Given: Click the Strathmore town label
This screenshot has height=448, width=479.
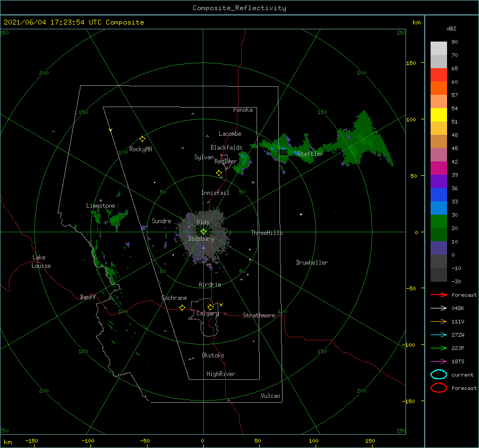Looking at the screenshot, I should click(x=259, y=315).
